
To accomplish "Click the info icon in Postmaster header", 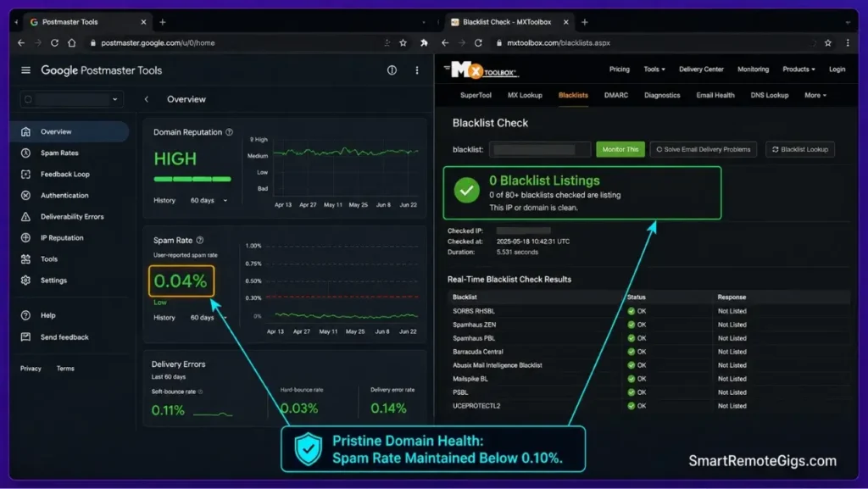I will click(x=392, y=70).
